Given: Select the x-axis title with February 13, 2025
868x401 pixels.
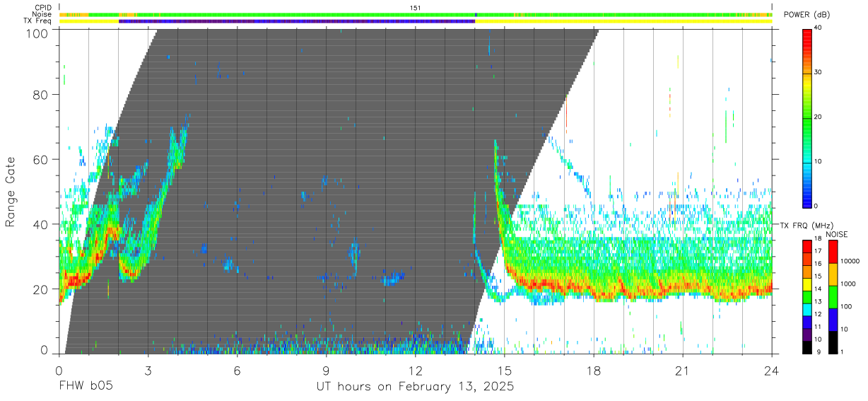Looking at the screenshot, I should tap(414, 387).
